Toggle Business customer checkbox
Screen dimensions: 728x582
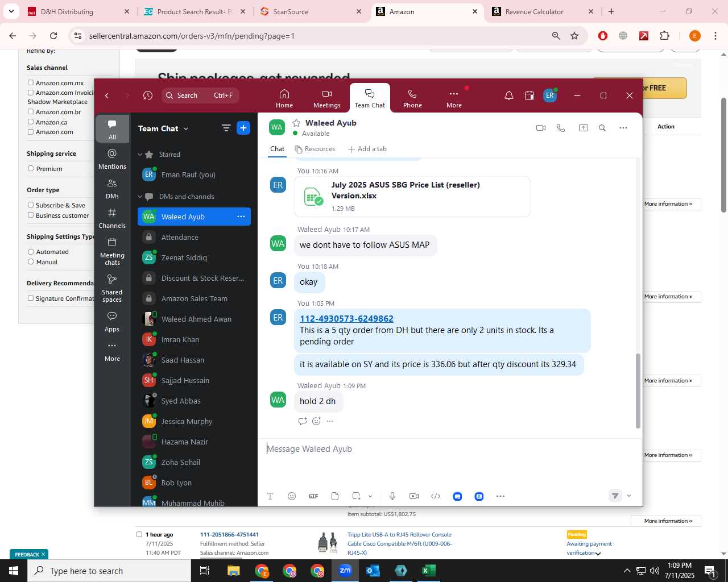31,215
